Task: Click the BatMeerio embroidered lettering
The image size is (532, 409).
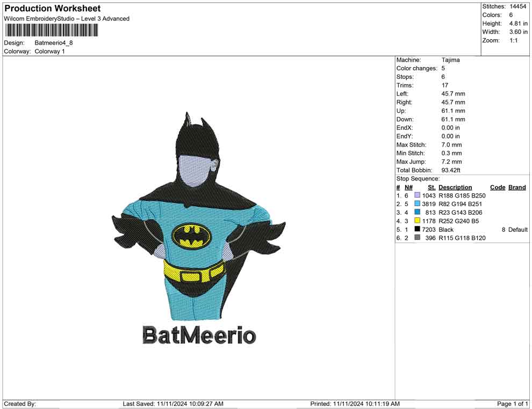Action: click(199, 335)
